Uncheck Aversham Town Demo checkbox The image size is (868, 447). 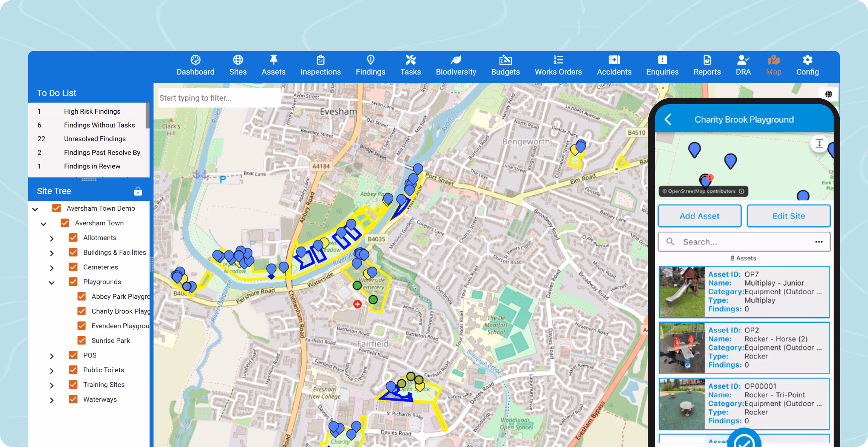(x=57, y=208)
